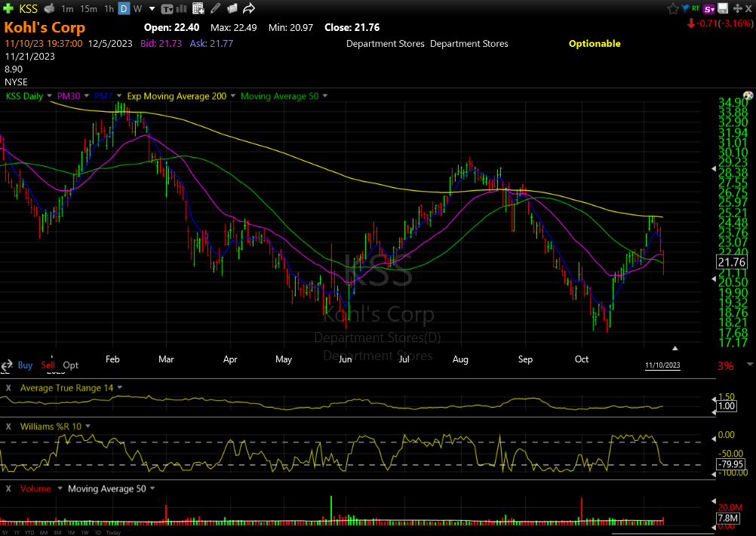Select the D daily timeframe

pos(124,9)
